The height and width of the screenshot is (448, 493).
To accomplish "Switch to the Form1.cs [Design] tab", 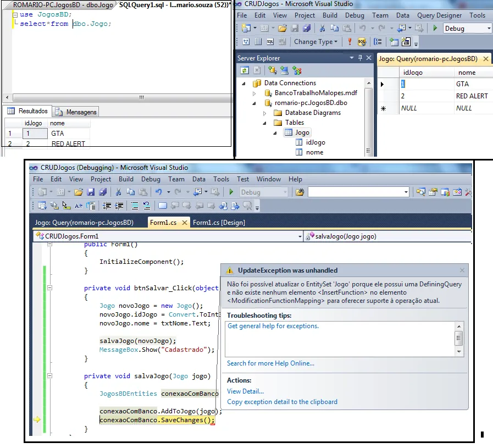I will coord(219,223).
